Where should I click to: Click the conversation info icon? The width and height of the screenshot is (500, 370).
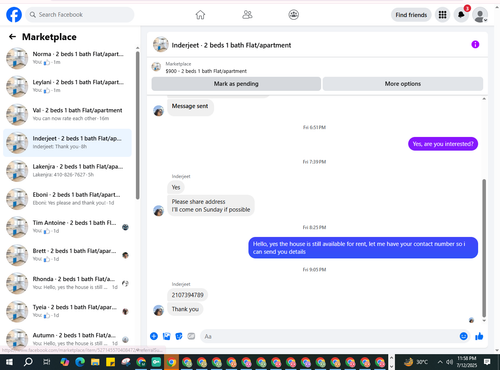click(x=475, y=44)
